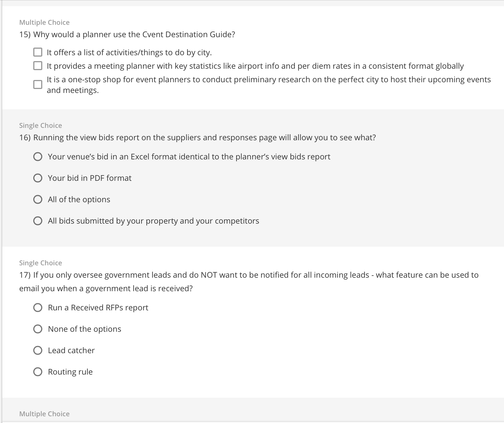Click the 'Single Choice' label above question 16
The height and width of the screenshot is (423, 504).
(x=40, y=125)
